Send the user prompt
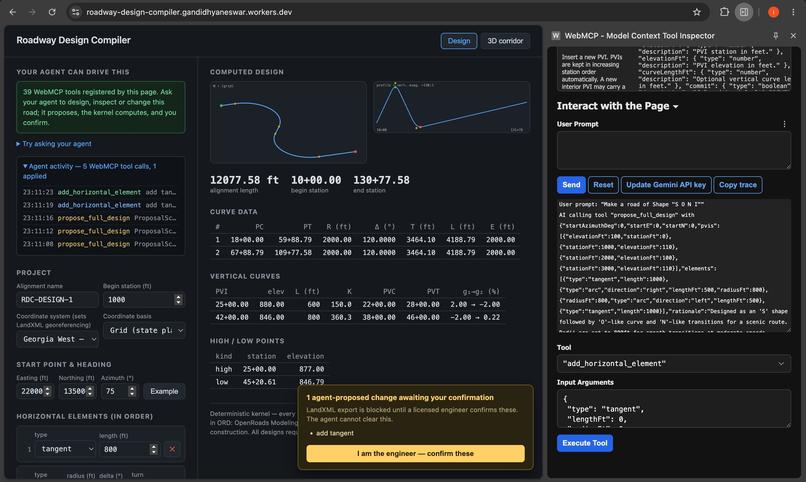 tap(571, 184)
